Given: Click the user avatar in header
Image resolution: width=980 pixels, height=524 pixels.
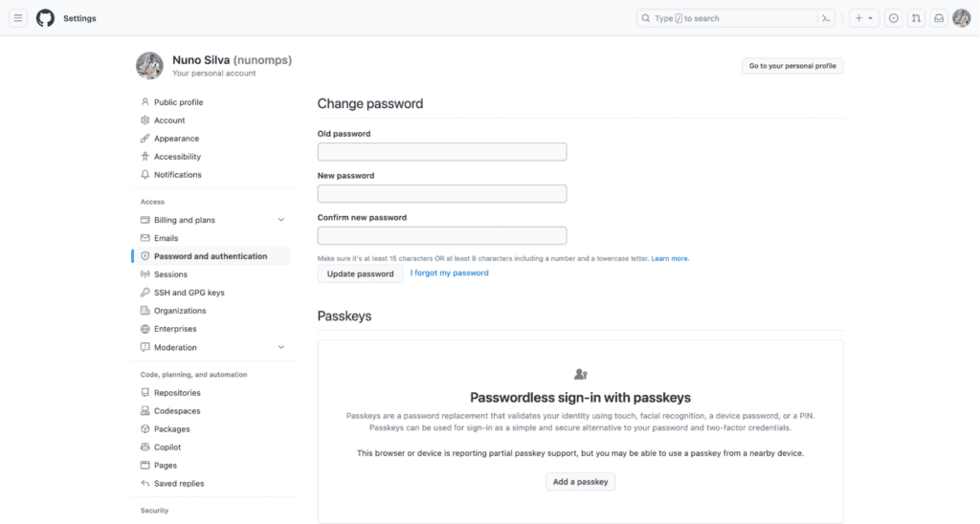Looking at the screenshot, I should coord(961,18).
